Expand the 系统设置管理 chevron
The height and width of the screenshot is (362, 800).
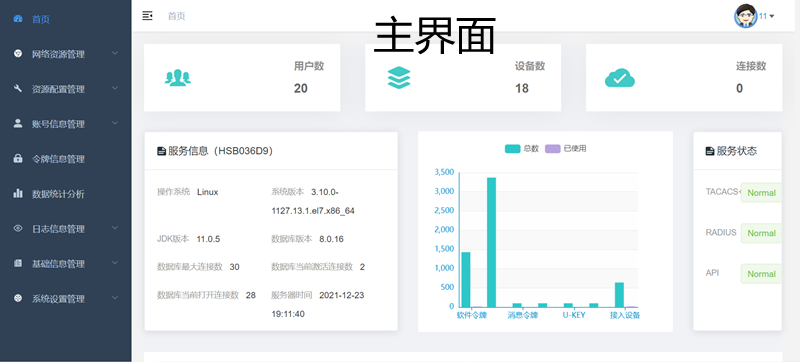[115, 298]
